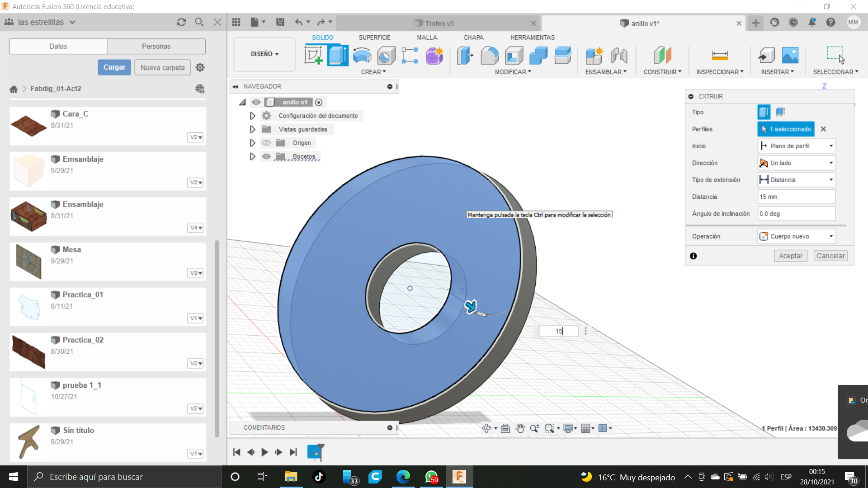Expand the Bocetos tree node

252,156
